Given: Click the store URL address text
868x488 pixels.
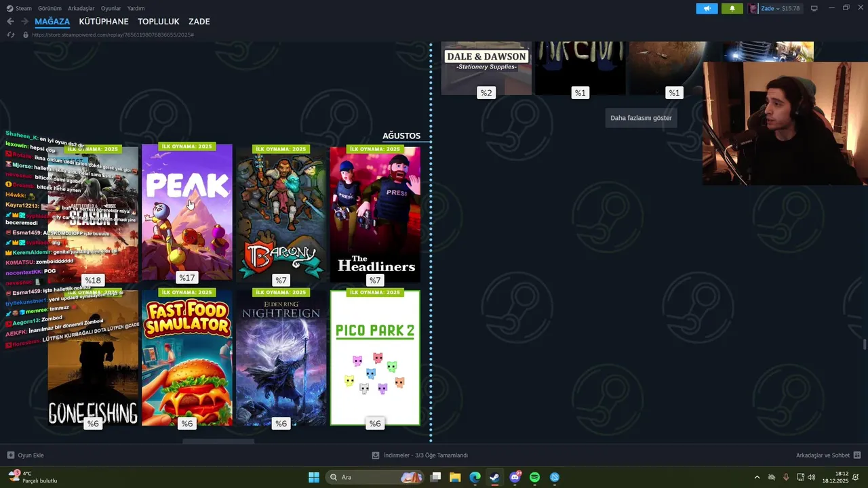Looking at the screenshot, I should pyautogui.click(x=113, y=35).
